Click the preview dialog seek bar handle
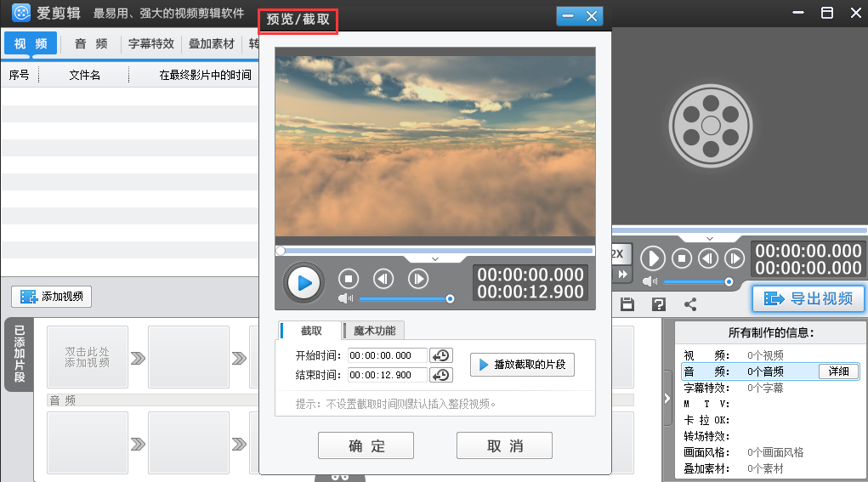 (281, 251)
